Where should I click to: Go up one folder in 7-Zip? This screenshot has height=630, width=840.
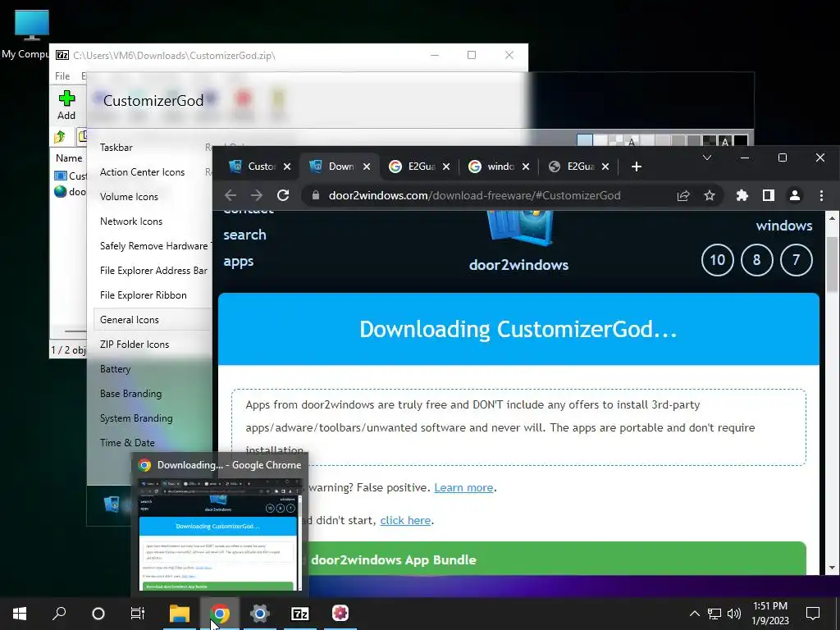coord(60,137)
